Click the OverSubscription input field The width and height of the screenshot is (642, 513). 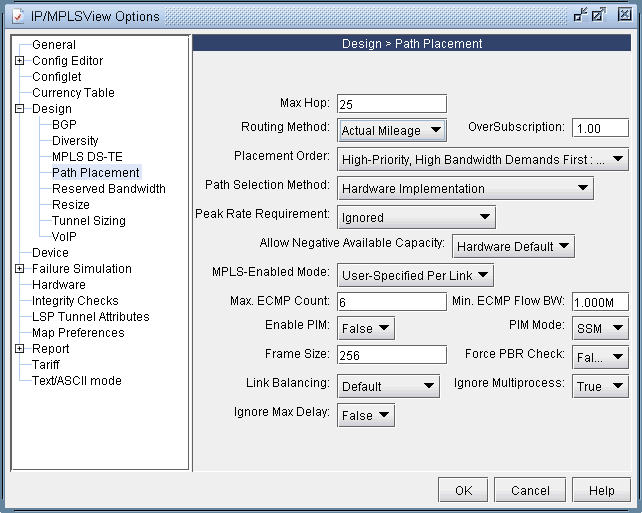[x=600, y=128]
